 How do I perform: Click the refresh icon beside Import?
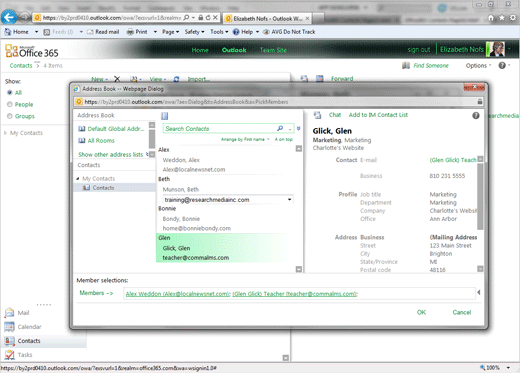point(176,79)
